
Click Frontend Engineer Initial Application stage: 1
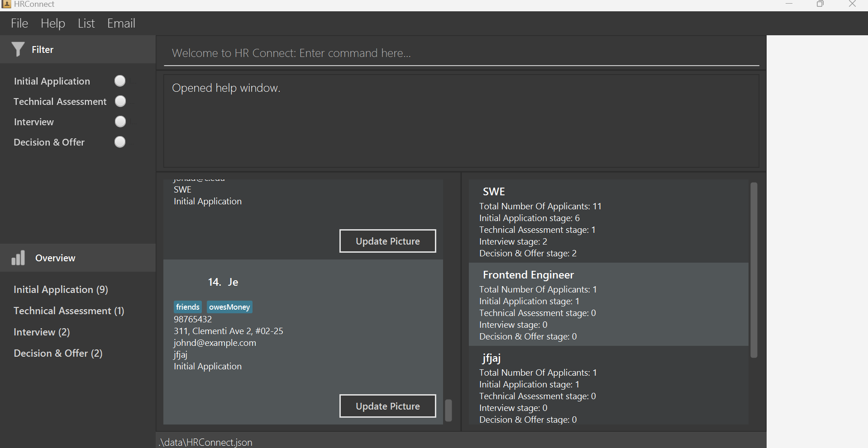tap(529, 301)
